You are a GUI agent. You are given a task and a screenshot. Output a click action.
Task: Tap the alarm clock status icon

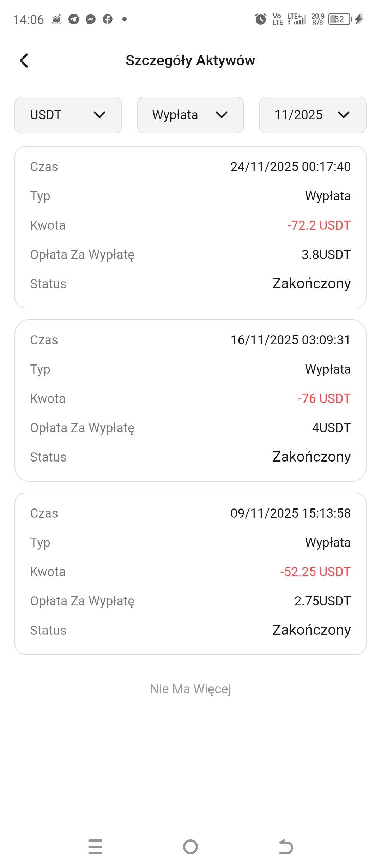pos(261,19)
